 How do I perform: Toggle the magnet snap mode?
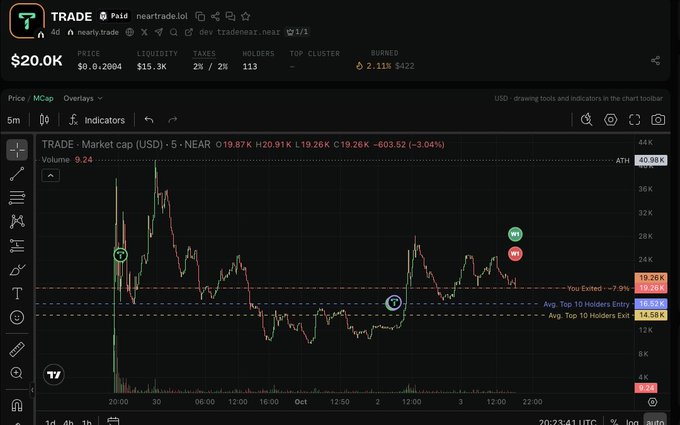tap(17, 405)
